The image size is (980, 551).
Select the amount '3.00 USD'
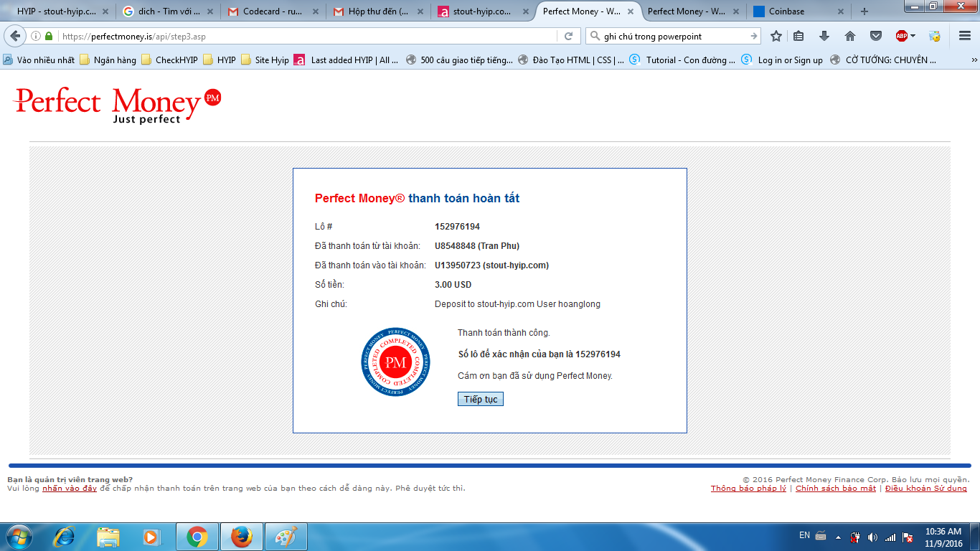tap(453, 285)
